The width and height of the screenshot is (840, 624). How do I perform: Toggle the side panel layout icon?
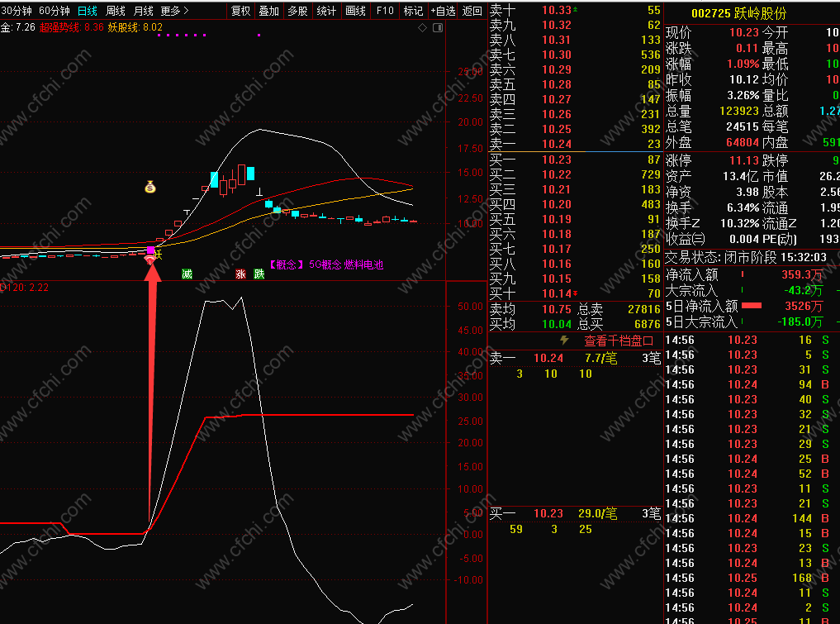(x=438, y=27)
